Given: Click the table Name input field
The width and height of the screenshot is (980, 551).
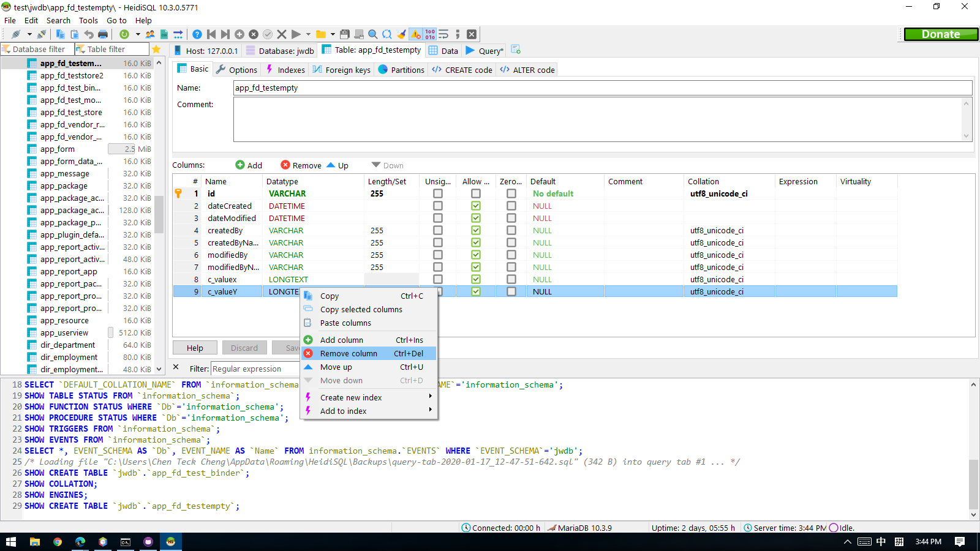Looking at the screenshot, I should 602,88.
